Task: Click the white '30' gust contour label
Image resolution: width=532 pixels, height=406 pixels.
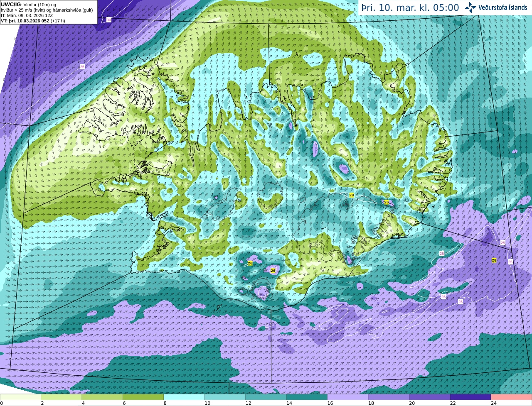Action: point(109,20)
